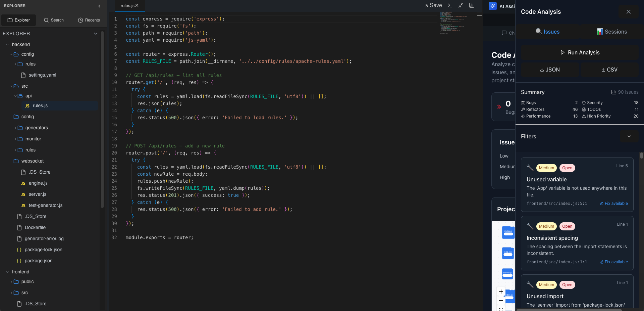Expand the rules folder under config
Viewport: 644px width, 311px height.
(15, 64)
